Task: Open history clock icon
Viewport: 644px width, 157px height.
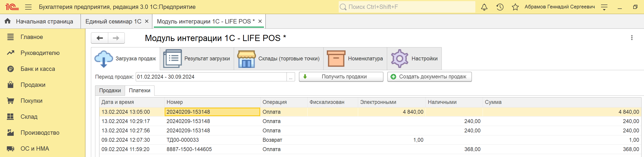Action: point(500,7)
